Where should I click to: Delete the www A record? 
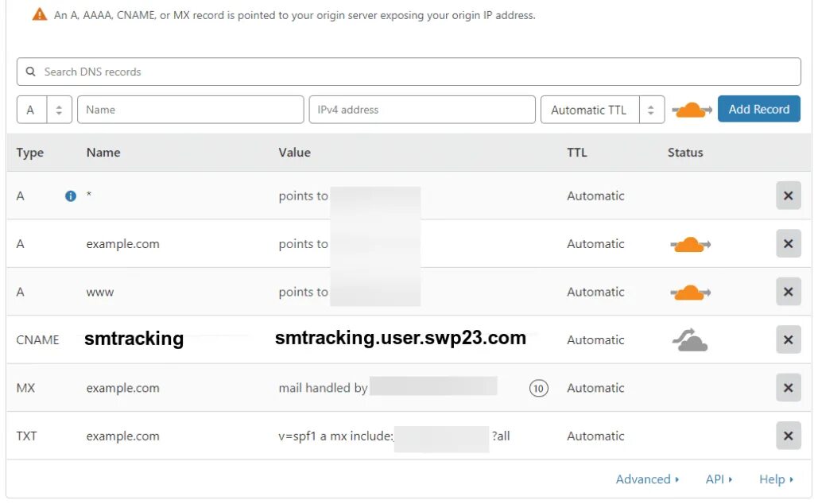tap(788, 292)
